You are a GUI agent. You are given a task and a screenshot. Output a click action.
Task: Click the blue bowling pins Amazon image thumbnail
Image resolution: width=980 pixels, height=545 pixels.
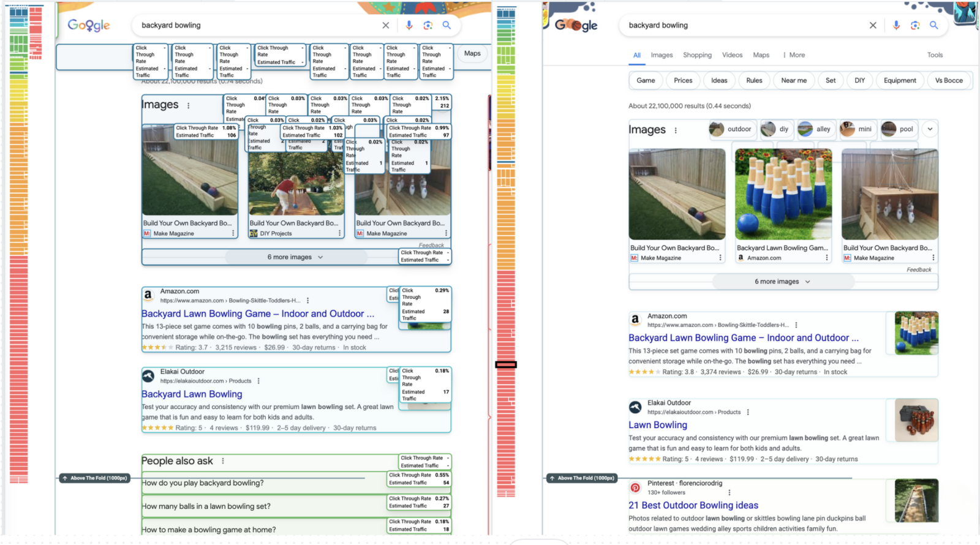click(x=783, y=194)
